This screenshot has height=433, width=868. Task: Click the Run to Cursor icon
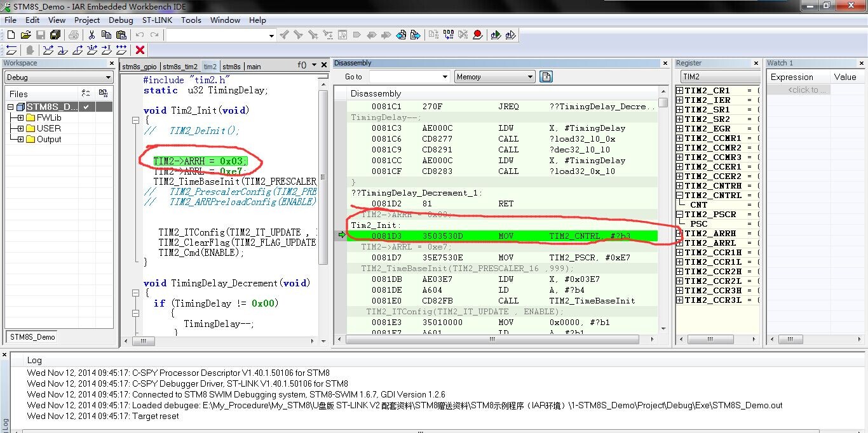[107, 50]
